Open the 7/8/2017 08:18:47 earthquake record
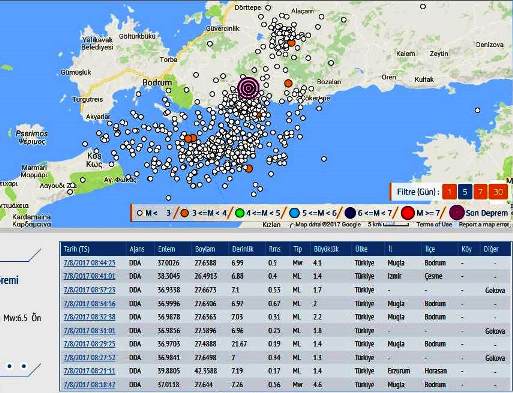This screenshot has height=393, width=513. click(x=89, y=385)
